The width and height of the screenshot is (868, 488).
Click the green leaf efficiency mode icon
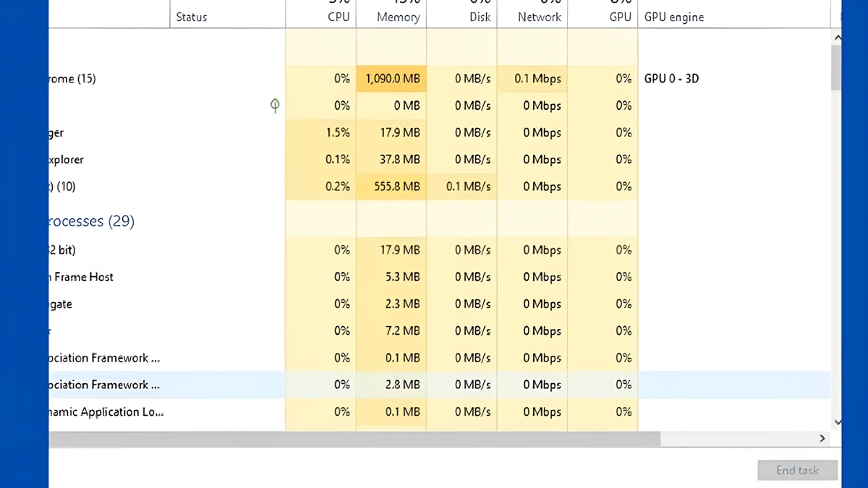pos(274,106)
